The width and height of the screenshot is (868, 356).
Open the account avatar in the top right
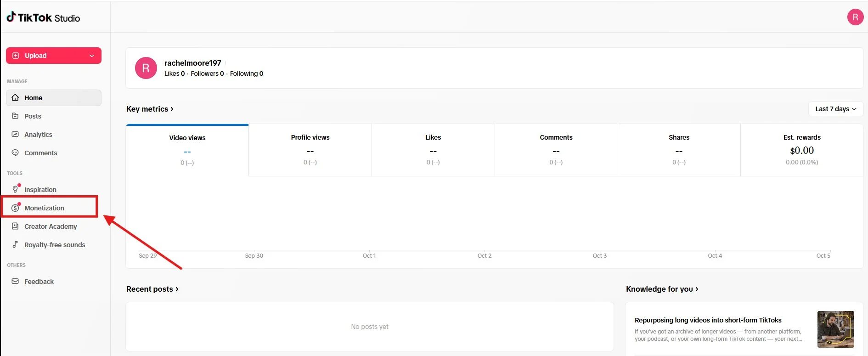point(855,17)
